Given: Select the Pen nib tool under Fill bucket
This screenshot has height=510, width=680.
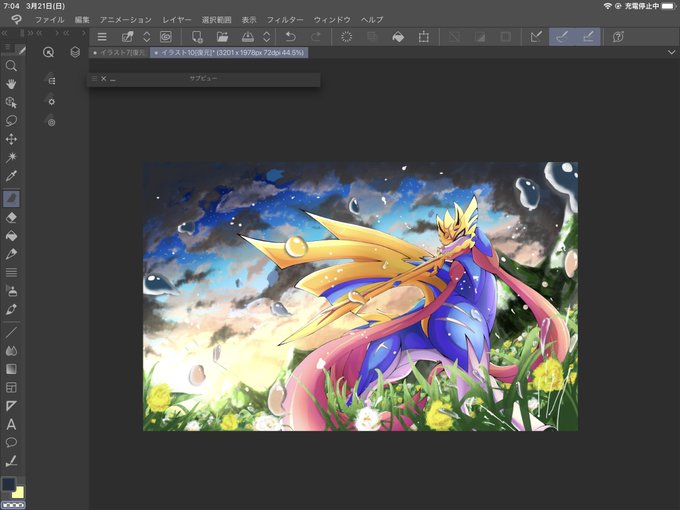Looking at the screenshot, I should [x=11, y=254].
